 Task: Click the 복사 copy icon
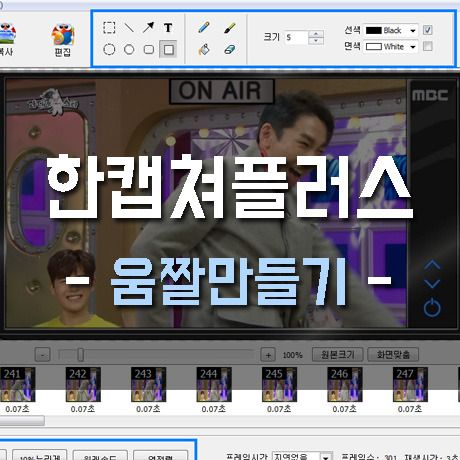click(7, 39)
